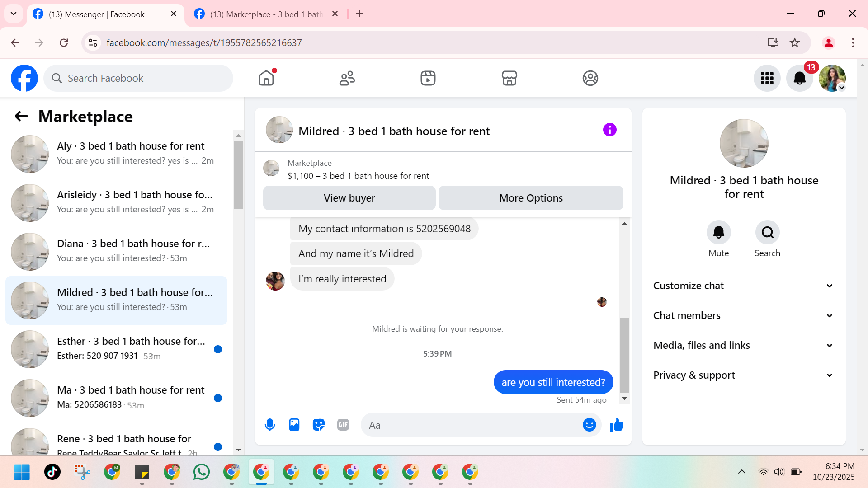The width and height of the screenshot is (868, 488).
Task: Open the sticker picker icon
Action: [319, 425]
